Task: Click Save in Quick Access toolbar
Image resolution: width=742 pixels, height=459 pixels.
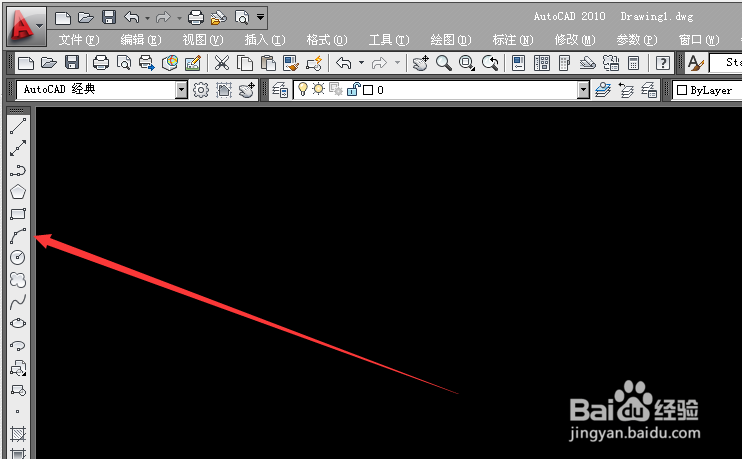Action: [x=109, y=18]
